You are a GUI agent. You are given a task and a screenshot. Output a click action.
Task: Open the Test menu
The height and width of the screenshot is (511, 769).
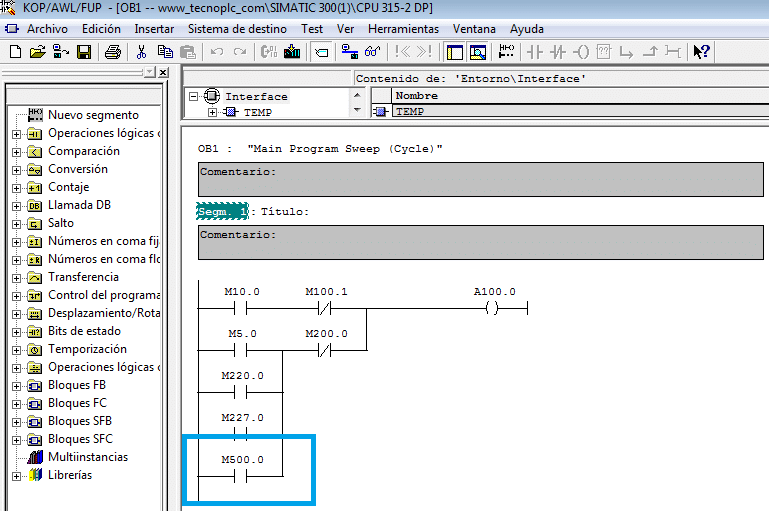[312, 29]
